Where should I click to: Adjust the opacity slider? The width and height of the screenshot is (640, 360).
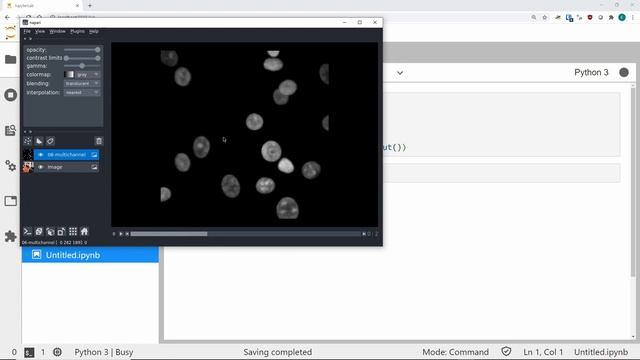click(82, 50)
